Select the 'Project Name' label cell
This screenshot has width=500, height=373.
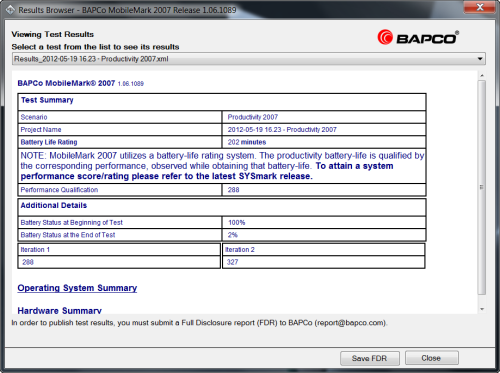click(x=120, y=130)
